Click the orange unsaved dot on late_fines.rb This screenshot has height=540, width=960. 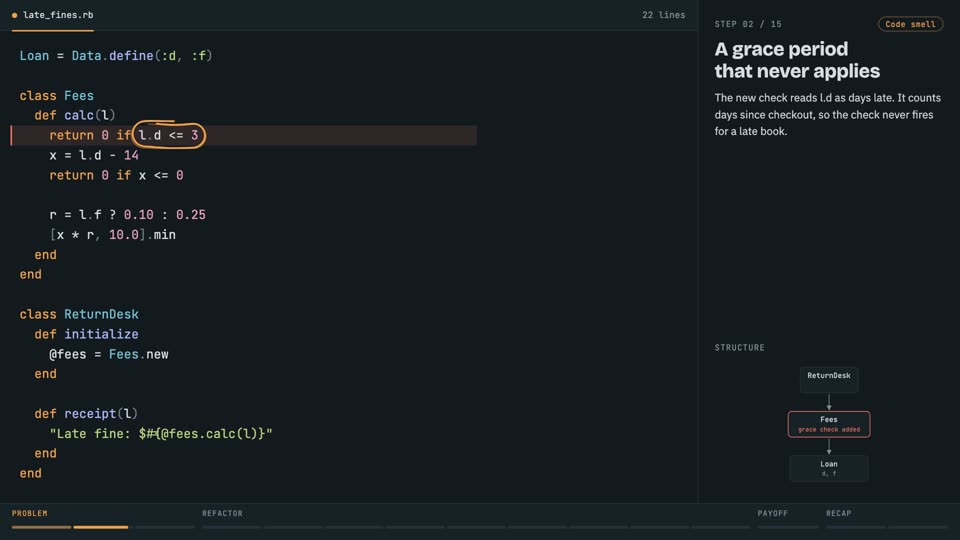point(15,15)
